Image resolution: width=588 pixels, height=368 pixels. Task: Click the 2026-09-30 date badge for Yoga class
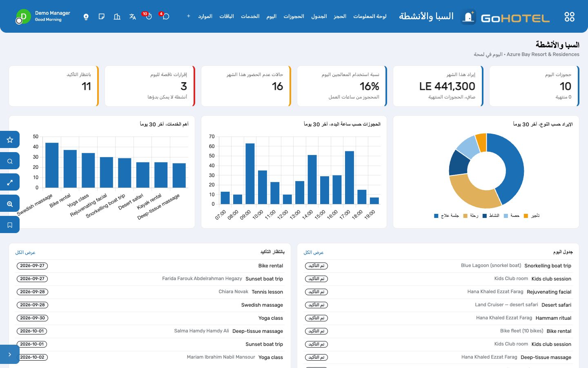pos(32,318)
